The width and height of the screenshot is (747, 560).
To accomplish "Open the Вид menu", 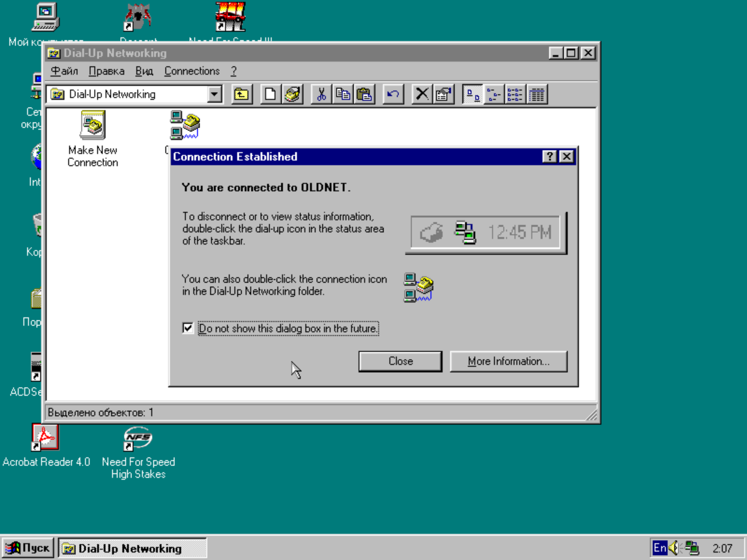I will (144, 71).
